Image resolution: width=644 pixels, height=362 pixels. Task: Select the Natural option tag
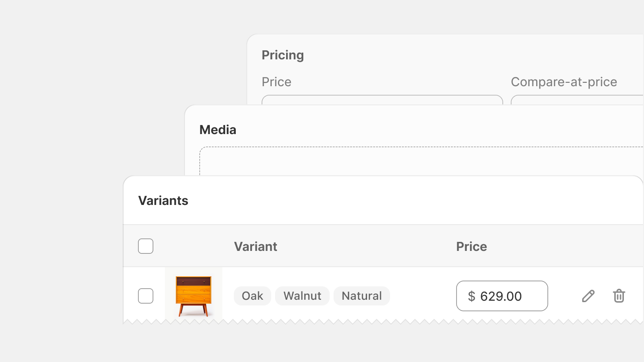(362, 296)
